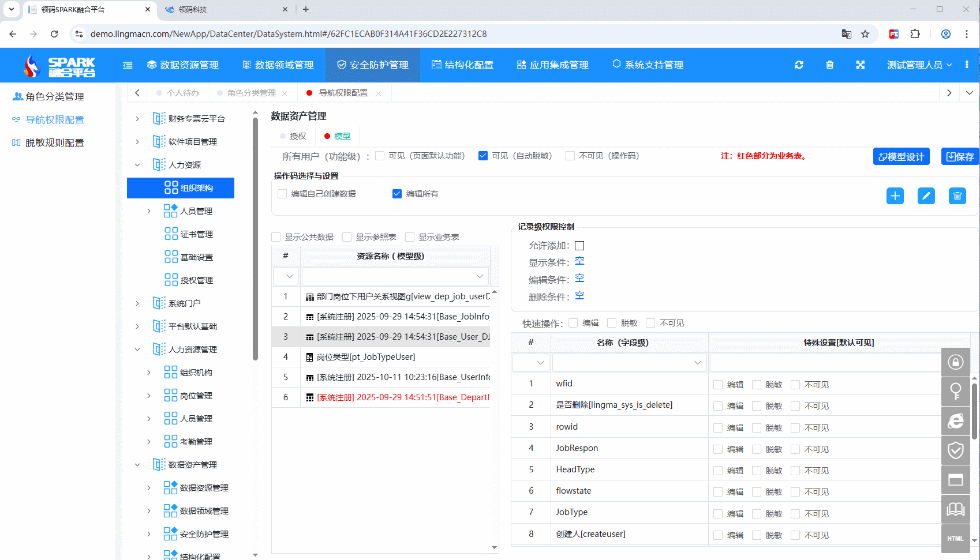Click the red delete icon beside the pencil
This screenshot has height=560, width=980.
coord(957,196)
